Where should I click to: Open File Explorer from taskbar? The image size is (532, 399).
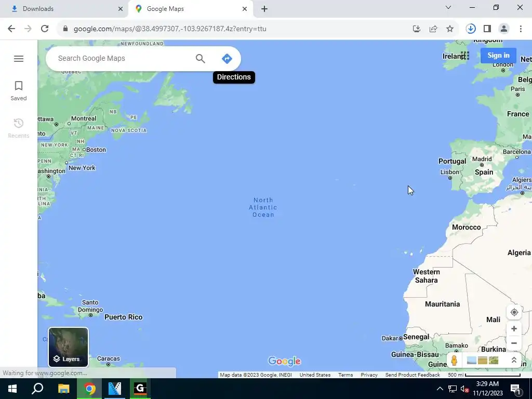[63, 389]
